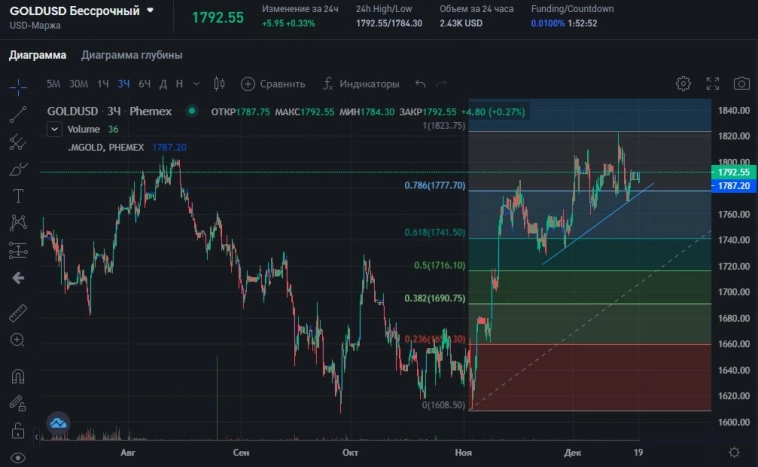Open chart settings gear in top toolbar
Viewport: 758px width, 467px height.
[683, 84]
